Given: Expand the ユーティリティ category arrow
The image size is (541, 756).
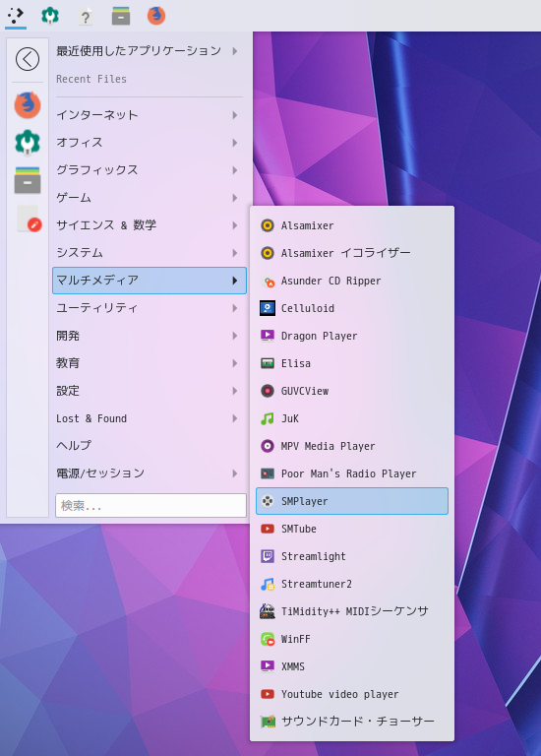Looking at the screenshot, I should tap(235, 308).
